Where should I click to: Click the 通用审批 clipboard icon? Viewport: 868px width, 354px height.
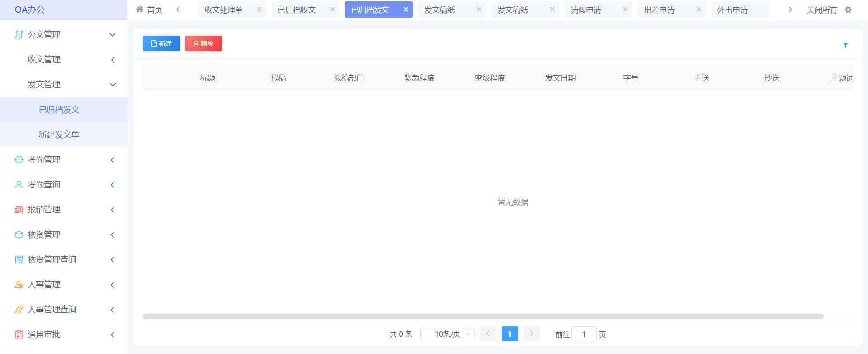[x=19, y=335]
